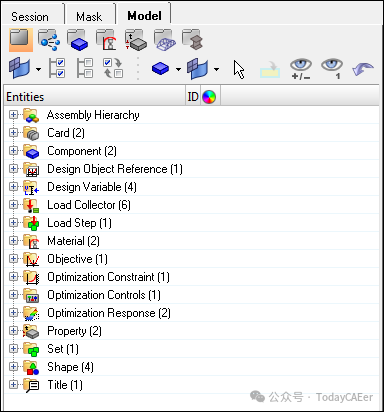Click the isolate eye icon labeled 1

332,69
